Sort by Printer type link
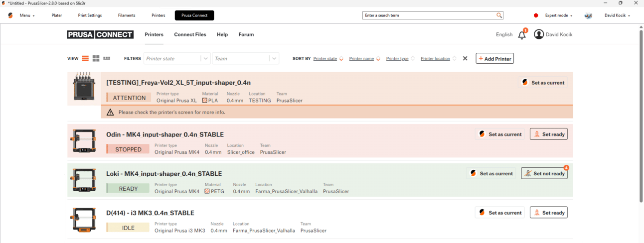 click(397, 59)
